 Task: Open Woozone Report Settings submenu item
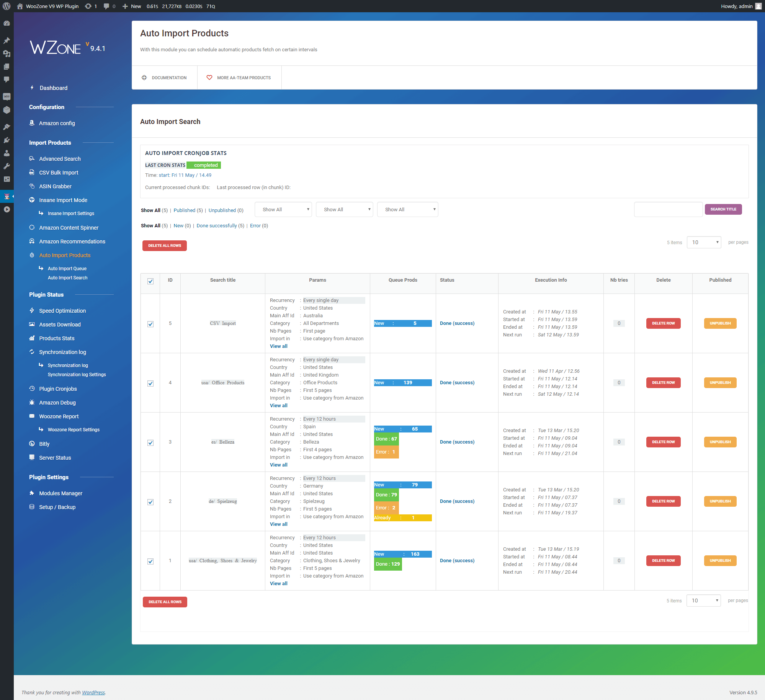click(74, 429)
